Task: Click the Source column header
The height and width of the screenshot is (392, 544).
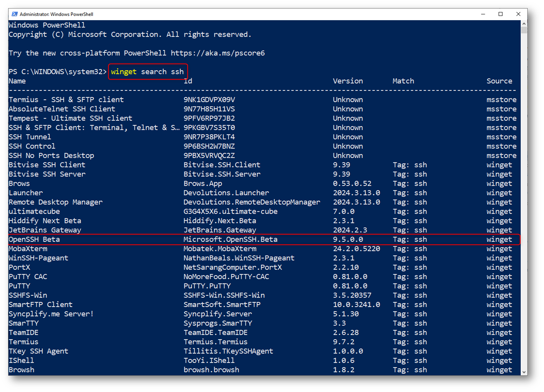Action: pyautogui.click(x=499, y=81)
